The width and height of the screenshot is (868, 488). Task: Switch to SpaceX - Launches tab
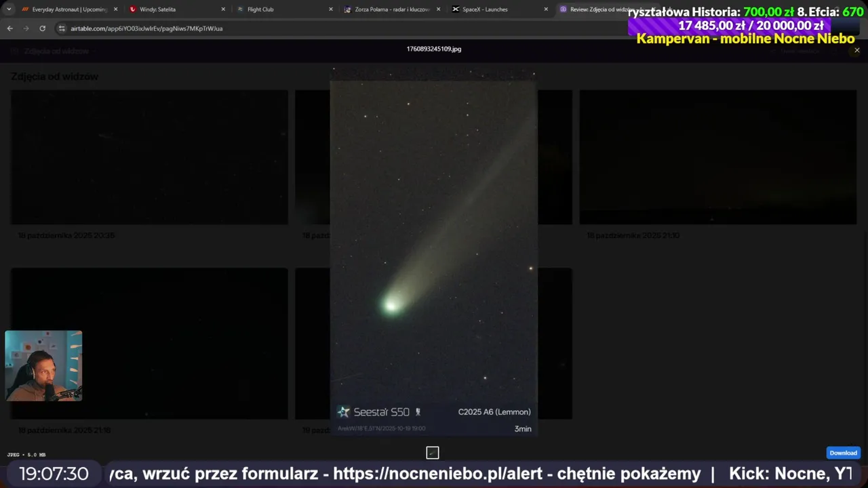(x=500, y=9)
